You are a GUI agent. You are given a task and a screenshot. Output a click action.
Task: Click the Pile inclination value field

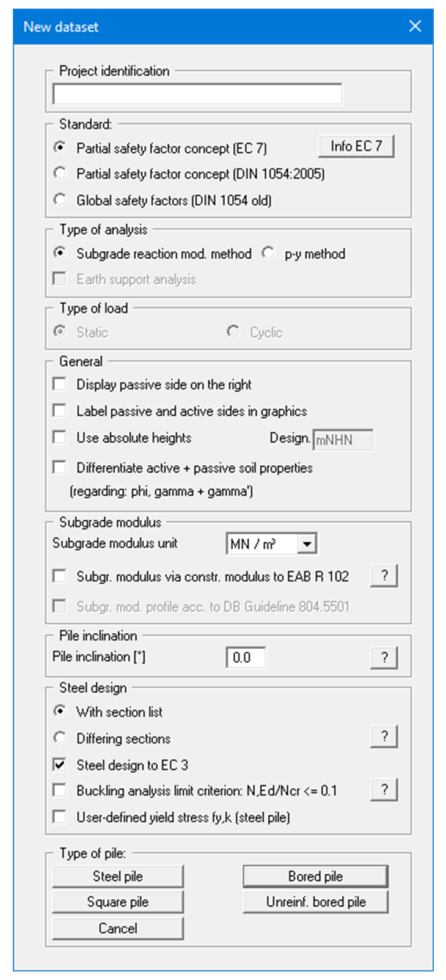coord(246,658)
